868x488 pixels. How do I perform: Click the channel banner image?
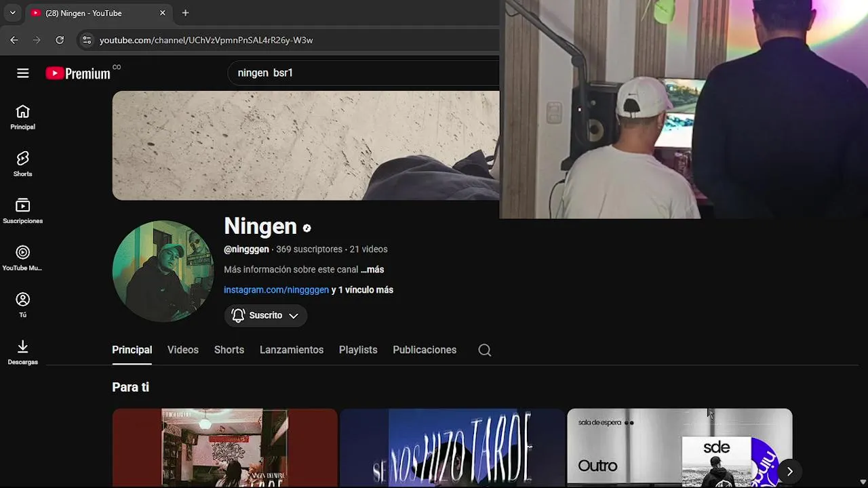(x=306, y=145)
